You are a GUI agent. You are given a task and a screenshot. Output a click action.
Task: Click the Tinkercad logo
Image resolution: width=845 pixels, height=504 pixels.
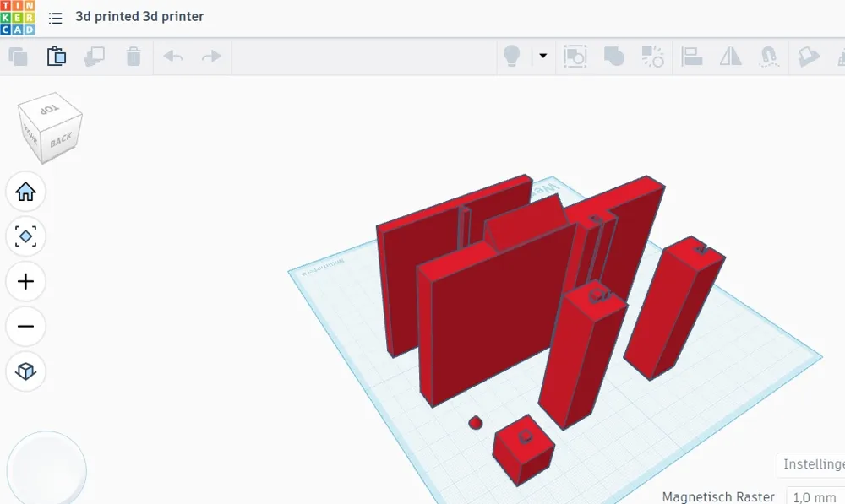click(18, 17)
